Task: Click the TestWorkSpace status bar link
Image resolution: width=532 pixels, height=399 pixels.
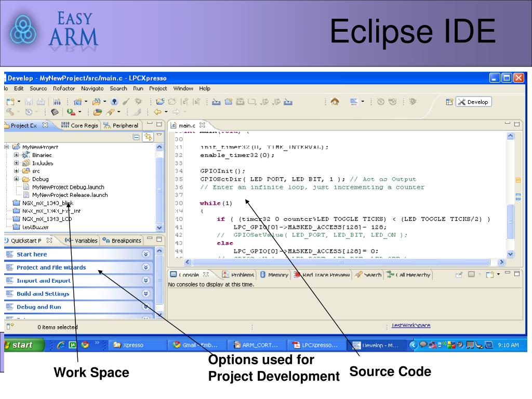Action: tap(411, 325)
